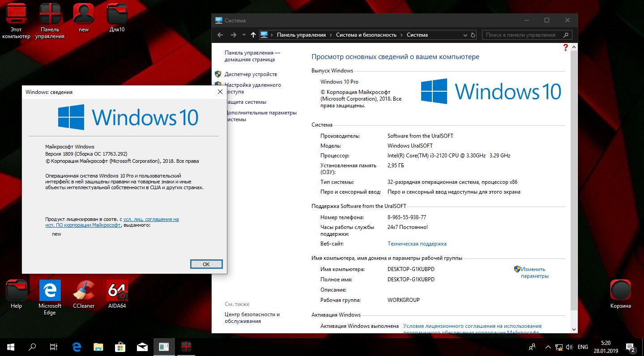Click the scroll down arrow in Система window
644x356 pixels.
[x=574, y=329]
